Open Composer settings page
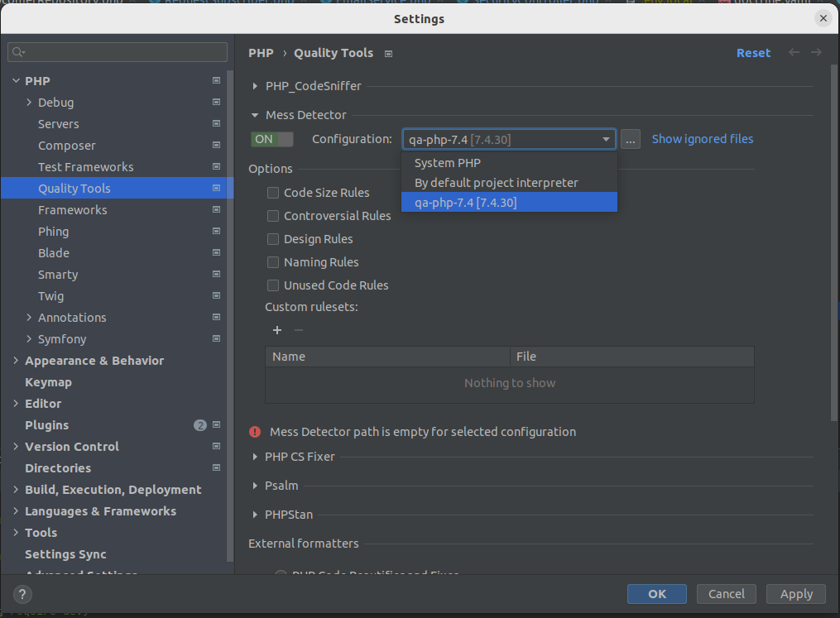 67,146
